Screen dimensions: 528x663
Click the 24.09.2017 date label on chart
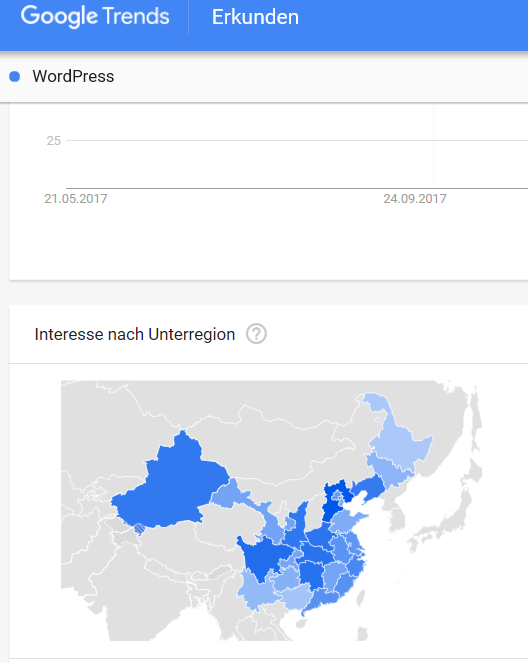pyautogui.click(x=415, y=199)
